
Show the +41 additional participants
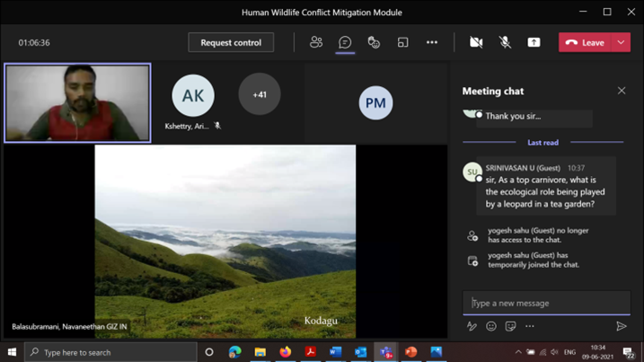[260, 94]
